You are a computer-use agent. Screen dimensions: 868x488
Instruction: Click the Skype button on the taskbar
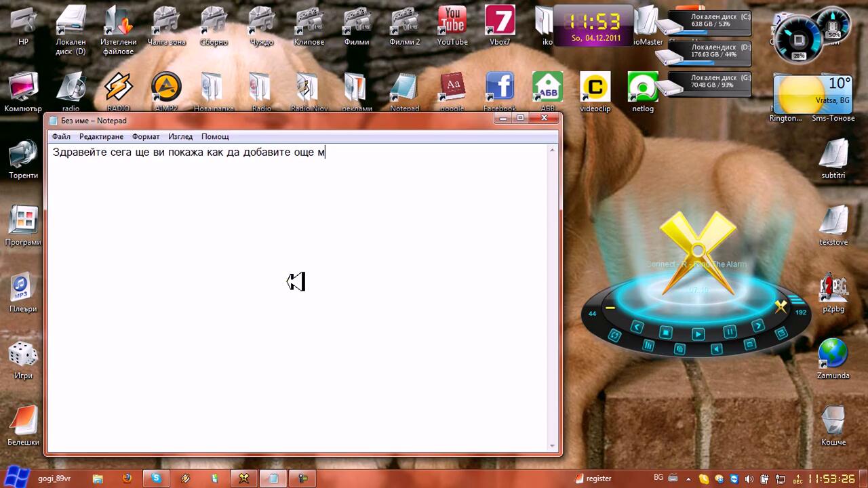coord(156,479)
